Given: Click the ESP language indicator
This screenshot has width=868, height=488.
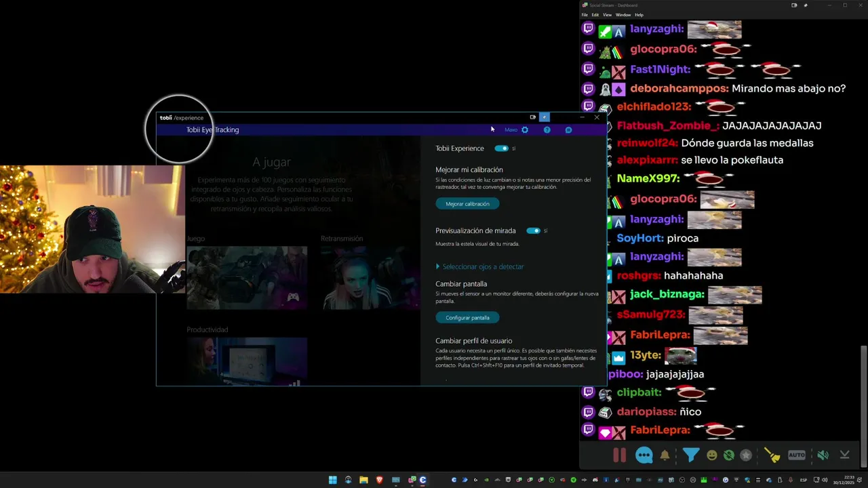Looking at the screenshot, I should click(x=804, y=481).
